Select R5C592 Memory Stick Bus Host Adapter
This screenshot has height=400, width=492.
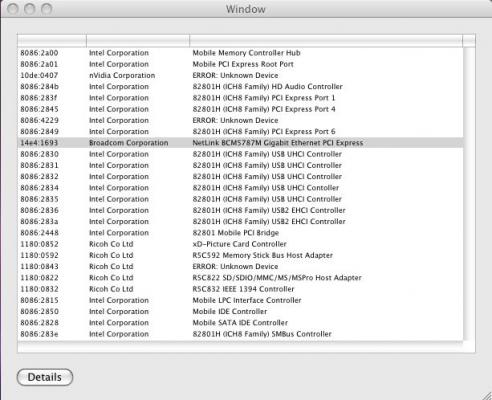(x=263, y=255)
